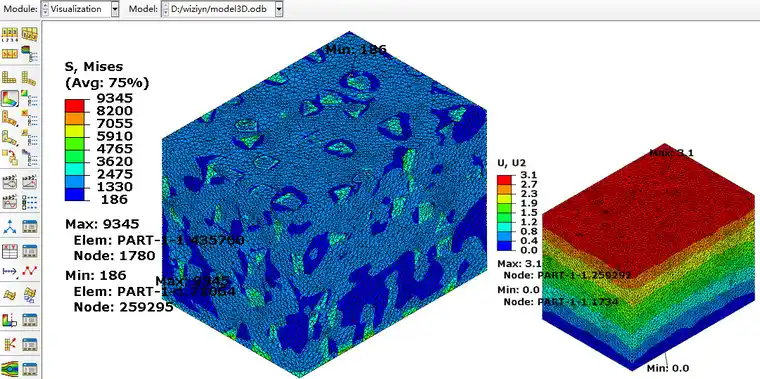Image resolution: width=760 pixels, height=379 pixels.
Task: Open Free Body Cut Manager icon
Action: [x=30, y=345]
